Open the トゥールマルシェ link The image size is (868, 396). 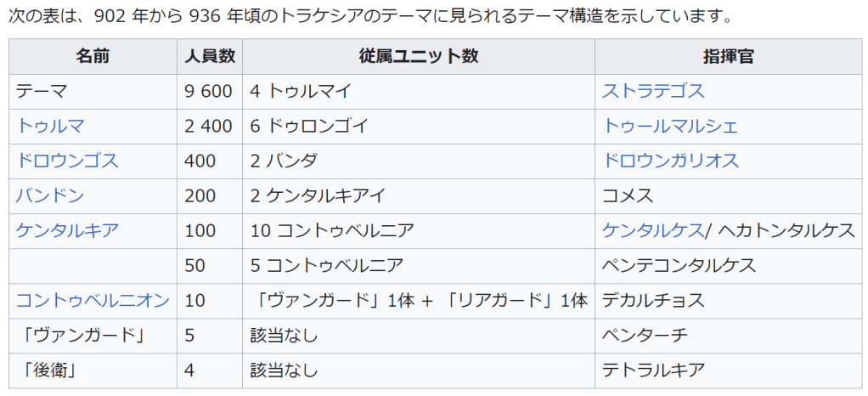tap(670, 127)
